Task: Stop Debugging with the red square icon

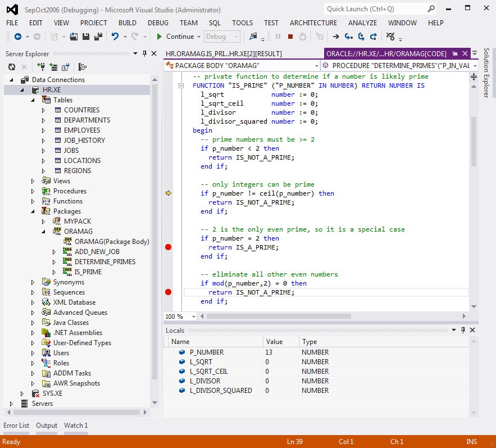Action: tap(290, 37)
